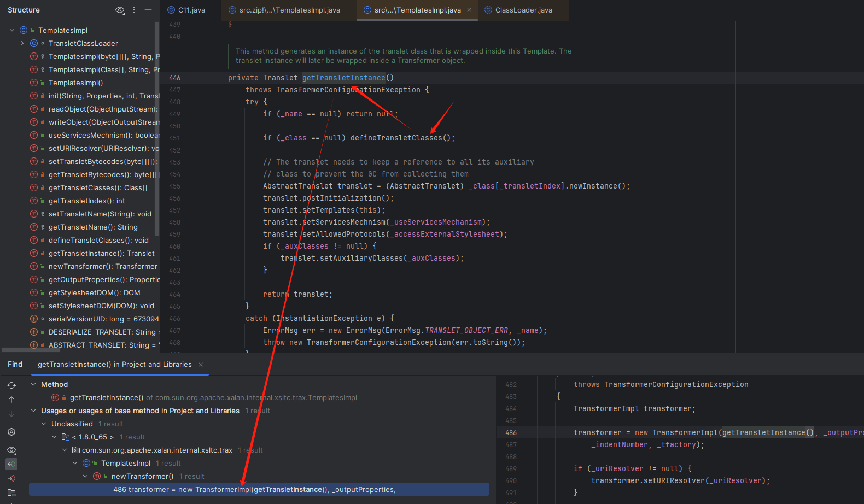The height and width of the screenshot is (504, 864).
Task: Select TransletClassLoader class in Structure
Action: pos(83,43)
